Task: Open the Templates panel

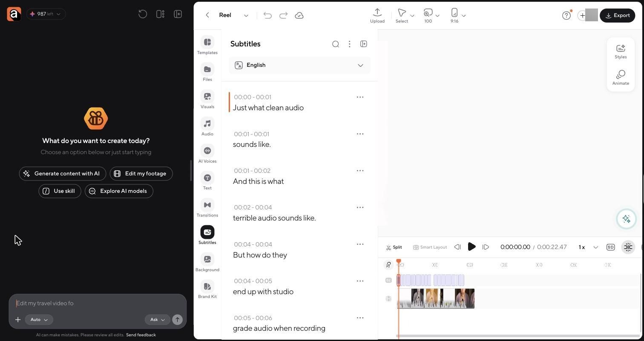Action: point(207,46)
